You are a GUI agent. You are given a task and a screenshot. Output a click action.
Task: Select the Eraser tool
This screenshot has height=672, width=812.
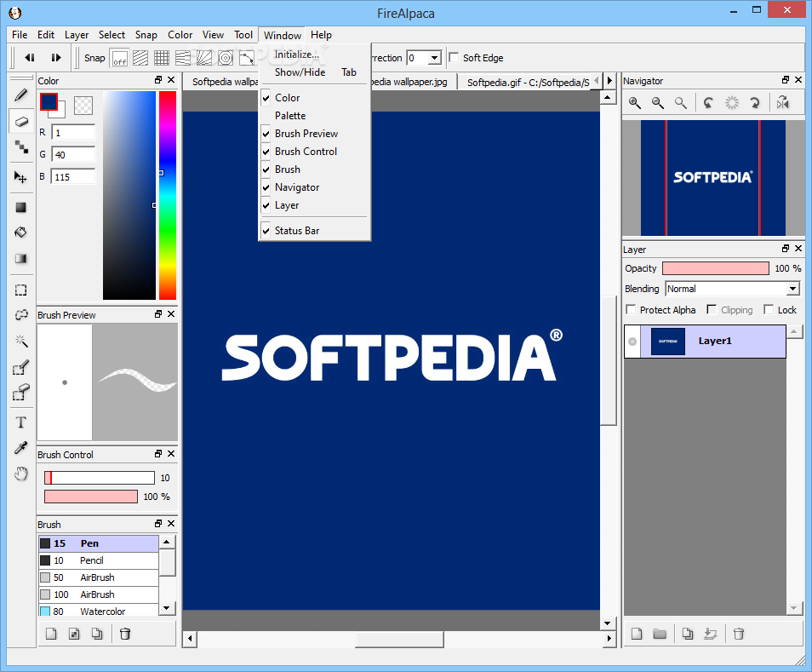point(20,122)
